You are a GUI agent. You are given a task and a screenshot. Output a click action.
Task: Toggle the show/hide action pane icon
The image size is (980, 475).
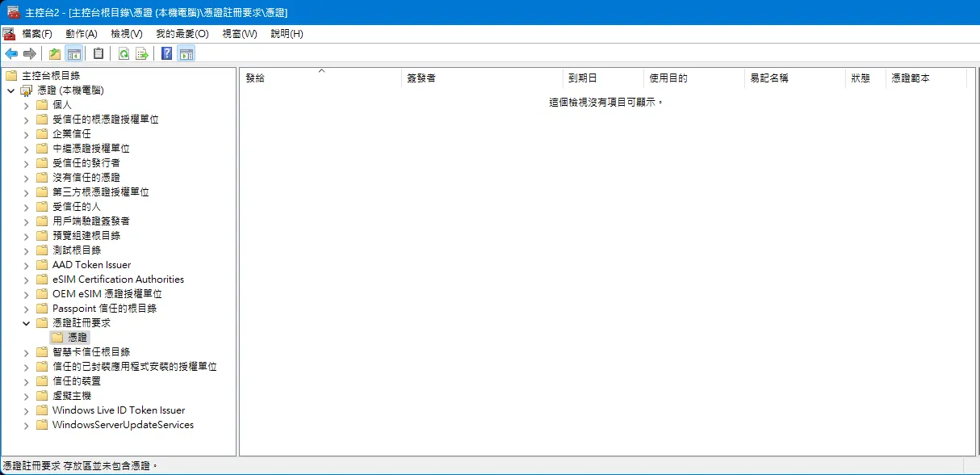tap(187, 53)
